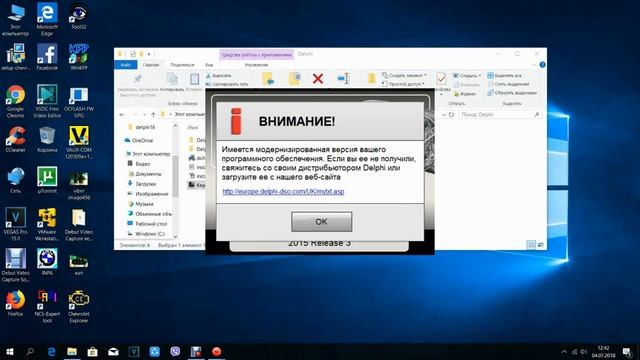Click Обратить выделение in ribbon
The width and height of the screenshot is (640, 360).
coord(512,93)
